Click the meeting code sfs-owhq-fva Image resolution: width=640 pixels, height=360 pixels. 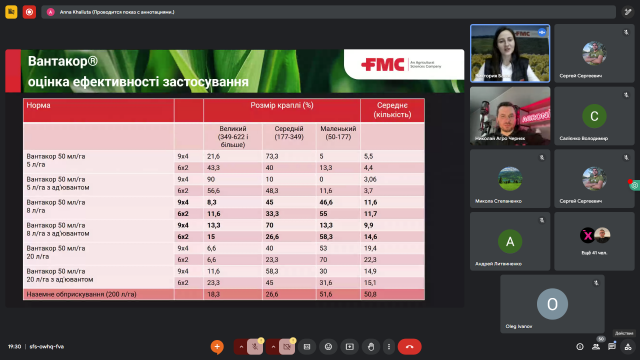click(x=47, y=347)
